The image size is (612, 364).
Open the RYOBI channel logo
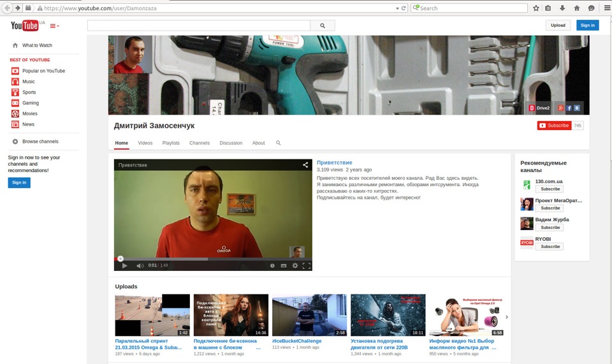(x=527, y=243)
